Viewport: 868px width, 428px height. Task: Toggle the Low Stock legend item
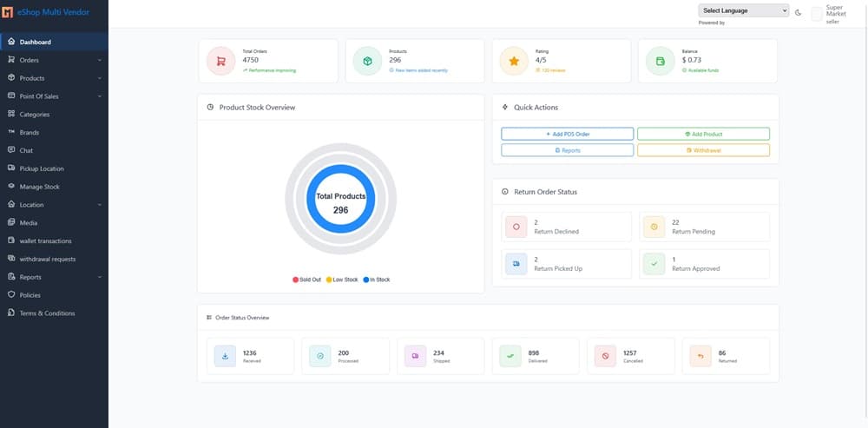point(342,280)
